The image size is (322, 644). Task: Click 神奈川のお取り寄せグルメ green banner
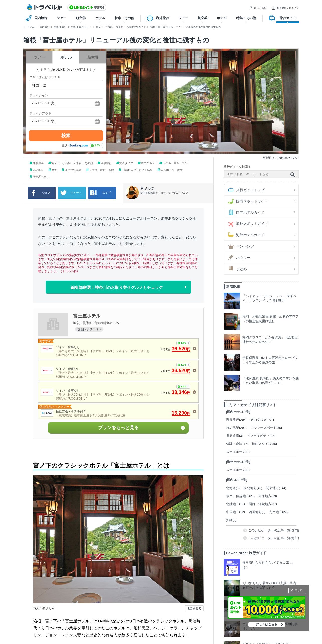(118, 287)
